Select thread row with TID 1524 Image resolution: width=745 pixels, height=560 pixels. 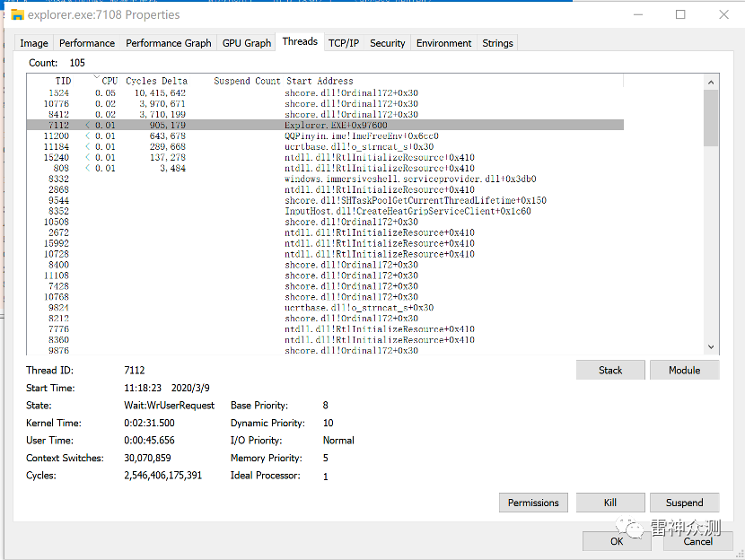325,93
